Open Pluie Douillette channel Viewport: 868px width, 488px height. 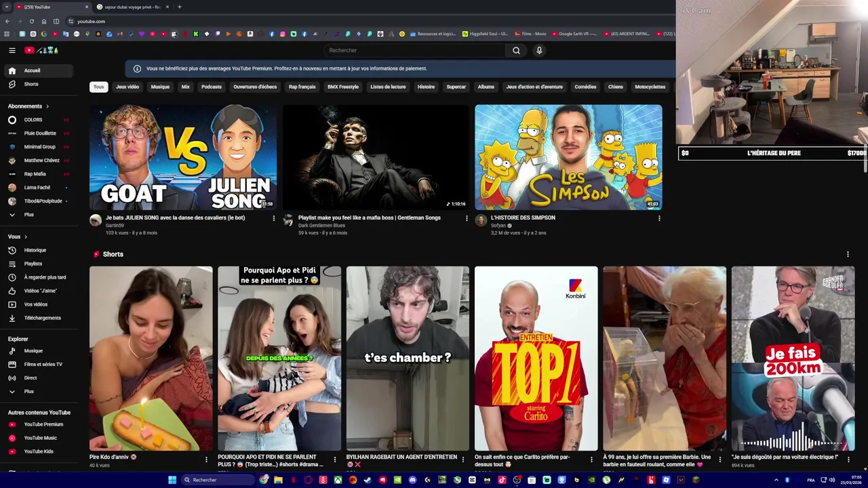(x=39, y=134)
